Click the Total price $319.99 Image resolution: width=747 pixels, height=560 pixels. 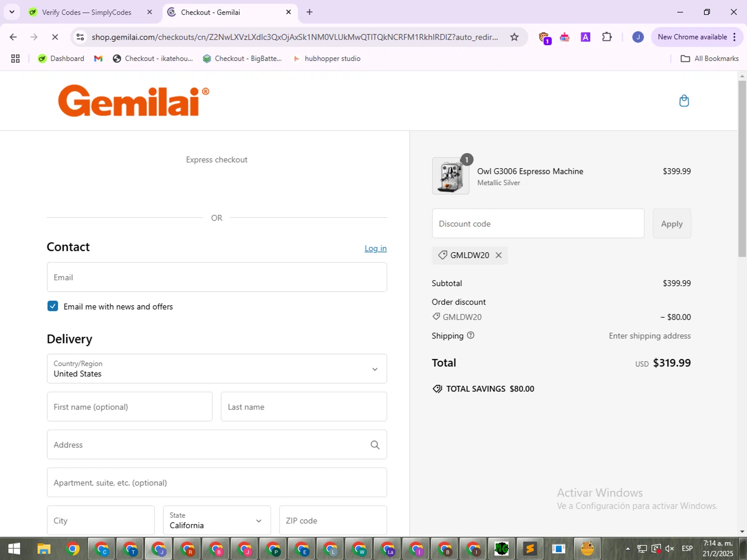click(672, 363)
